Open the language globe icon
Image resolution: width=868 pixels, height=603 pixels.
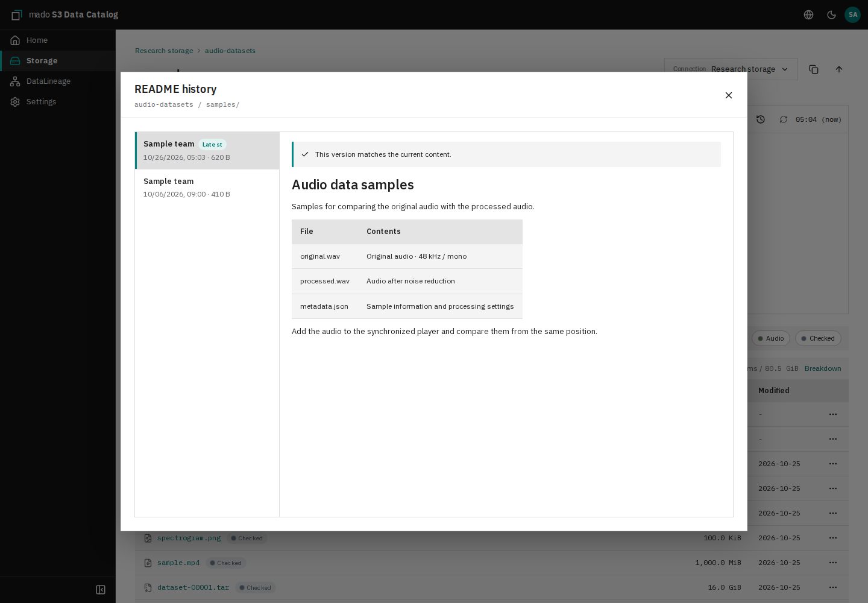point(809,15)
